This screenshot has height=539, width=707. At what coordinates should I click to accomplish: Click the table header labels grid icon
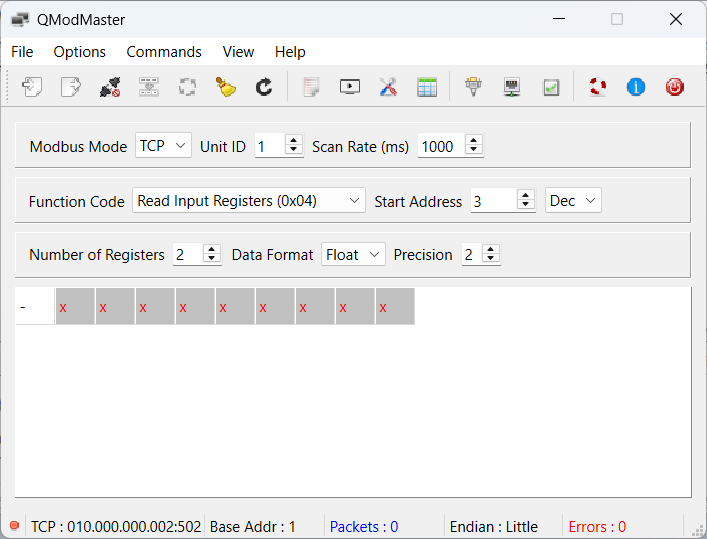[x=427, y=87]
